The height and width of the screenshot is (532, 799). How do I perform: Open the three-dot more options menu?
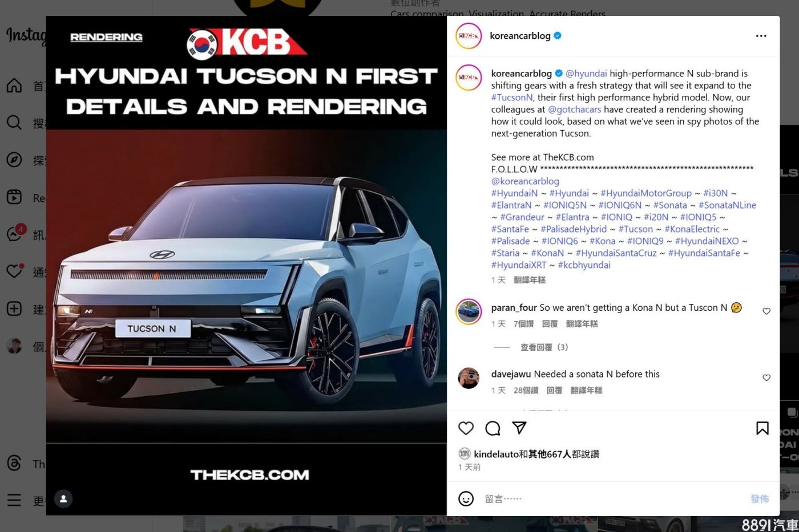(761, 36)
